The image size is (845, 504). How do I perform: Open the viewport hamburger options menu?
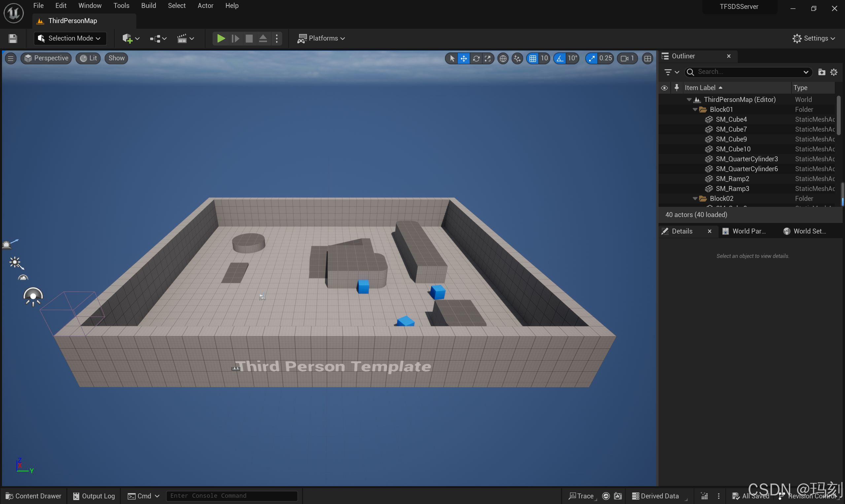(11, 58)
